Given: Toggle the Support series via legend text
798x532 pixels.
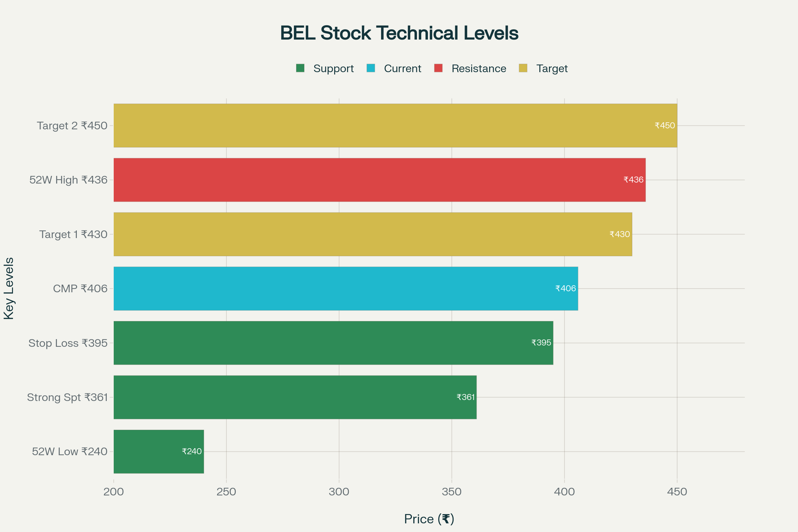Looking at the screenshot, I should (333, 68).
